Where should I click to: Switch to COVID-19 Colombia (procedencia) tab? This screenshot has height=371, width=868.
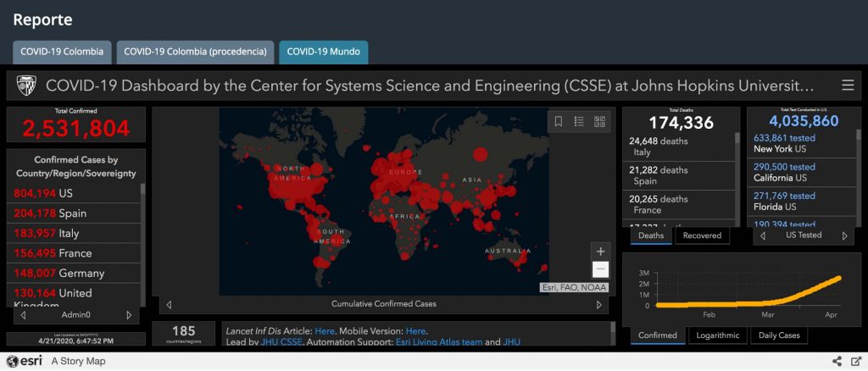point(196,52)
